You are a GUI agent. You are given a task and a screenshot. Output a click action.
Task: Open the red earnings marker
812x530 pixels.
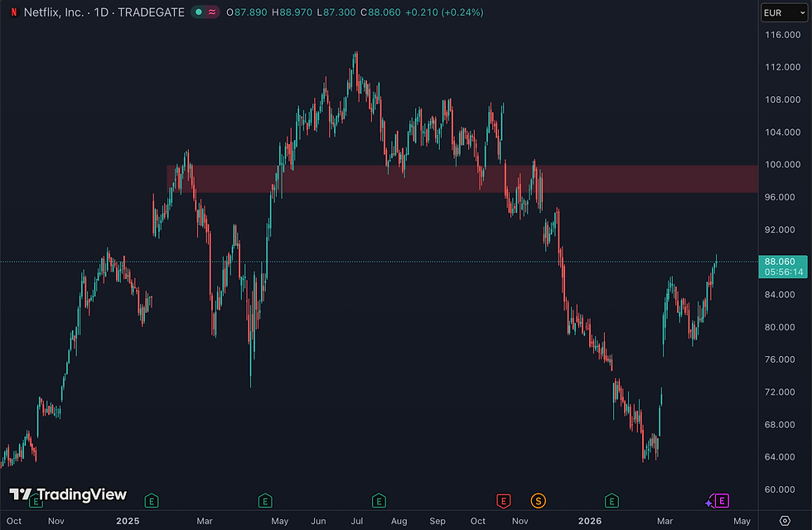click(x=504, y=500)
